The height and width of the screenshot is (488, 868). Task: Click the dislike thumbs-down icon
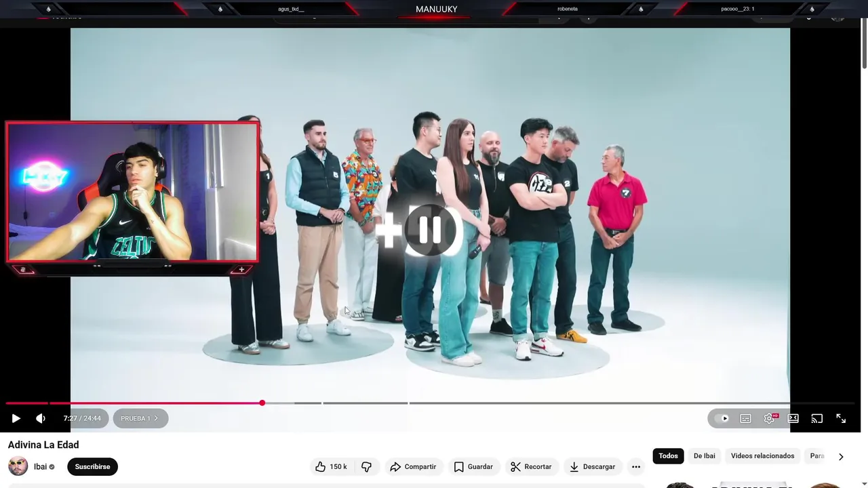(x=366, y=466)
